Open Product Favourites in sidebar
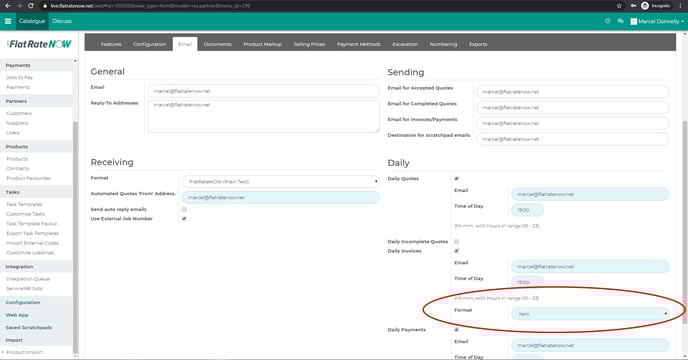Viewport: 688px width, 360px height. pyautogui.click(x=28, y=178)
